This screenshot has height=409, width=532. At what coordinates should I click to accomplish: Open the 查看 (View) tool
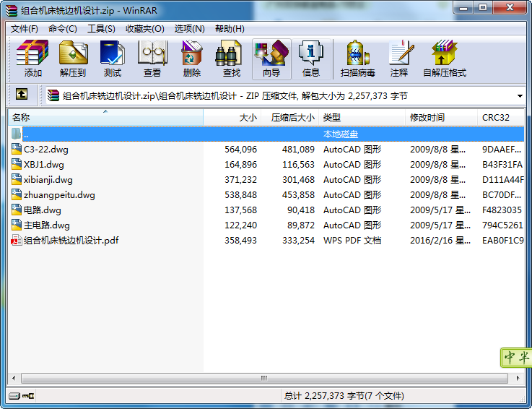(152, 59)
